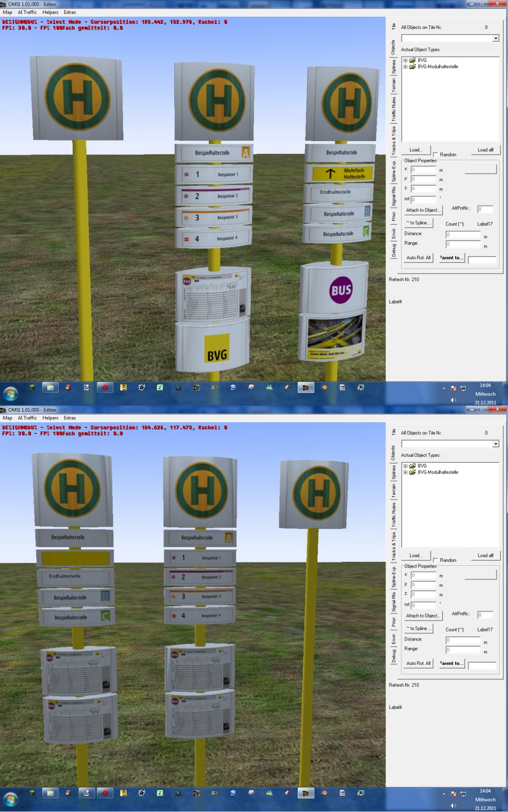The height and width of the screenshot is (812, 508).
Task: Click the BVG folder icon in lower window
Action: click(x=412, y=466)
